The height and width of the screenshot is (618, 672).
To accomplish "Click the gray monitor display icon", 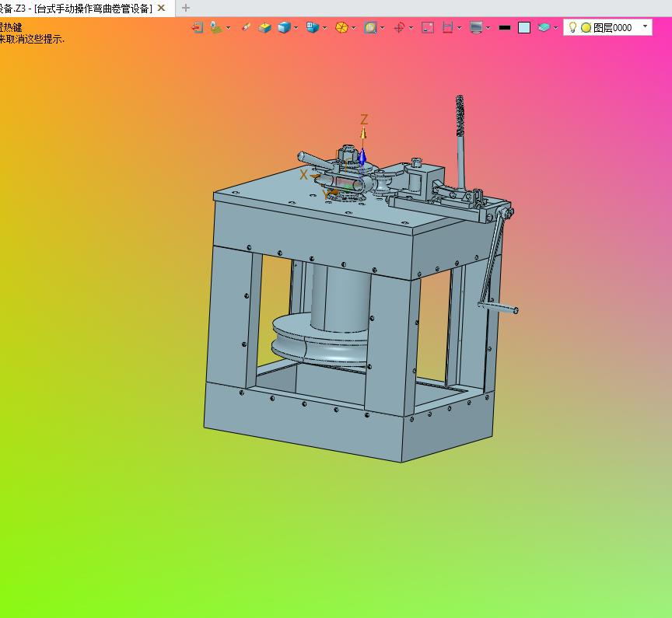I will [476, 28].
